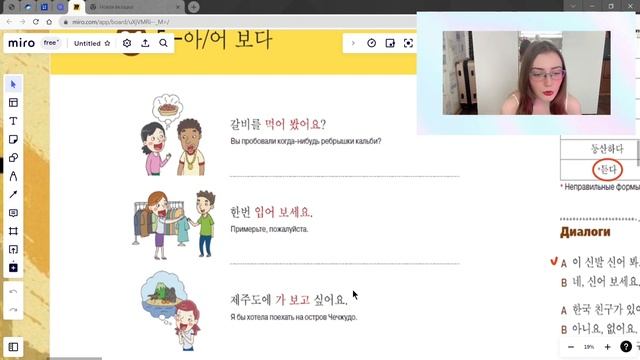Click the Диалоги heading
The height and width of the screenshot is (360, 640).
585,232
